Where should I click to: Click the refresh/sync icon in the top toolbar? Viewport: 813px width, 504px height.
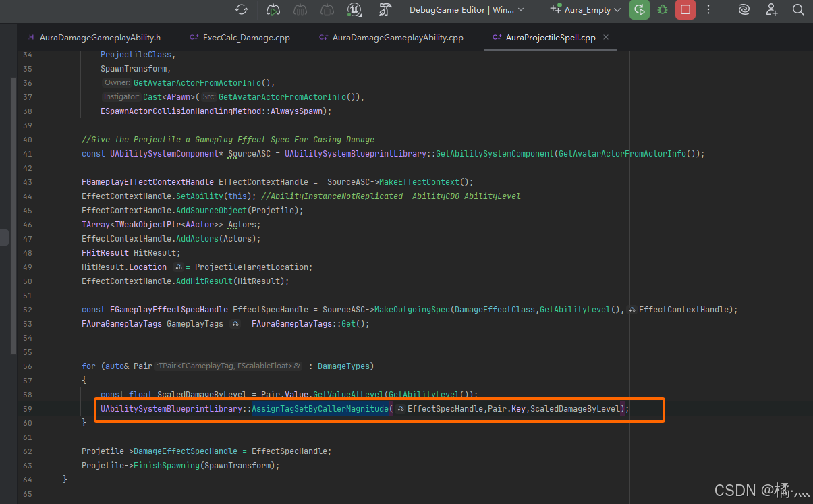click(x=242, y=9)
